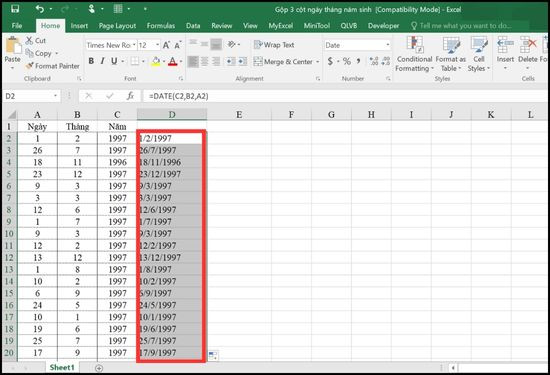
Task: Click horizontal scrollbar left arrow
Action: 453,368
